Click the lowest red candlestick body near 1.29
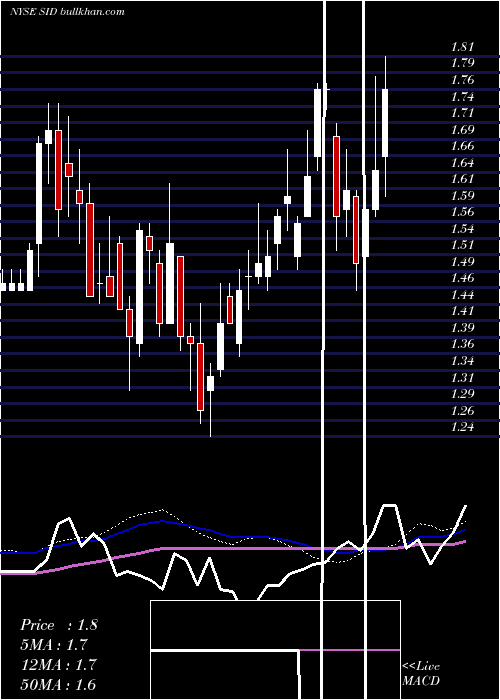The height and width of the screenshot is (700, 500). click(x=200, y=377)
